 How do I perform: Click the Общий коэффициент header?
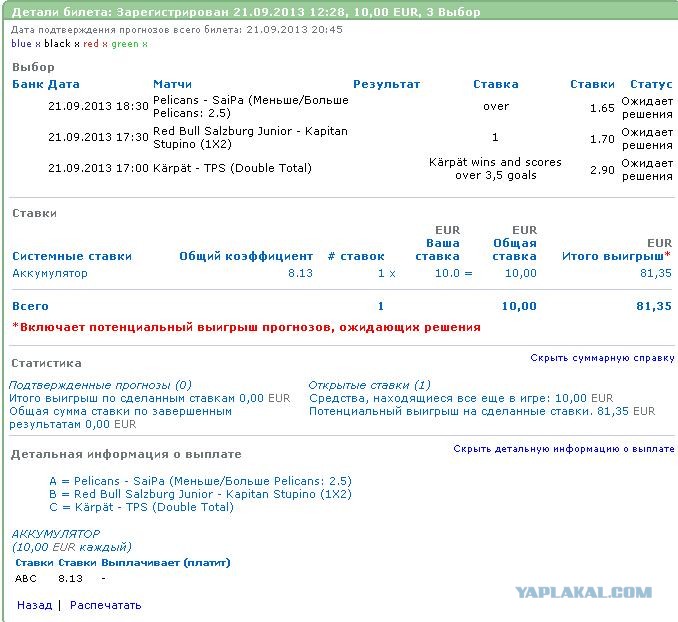pos(246,256)
